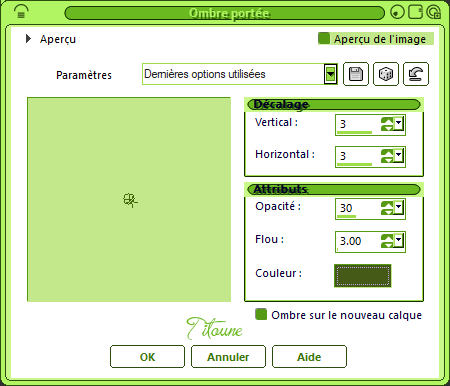Click the maximize window icon in title bar

[x=415, y=12]
